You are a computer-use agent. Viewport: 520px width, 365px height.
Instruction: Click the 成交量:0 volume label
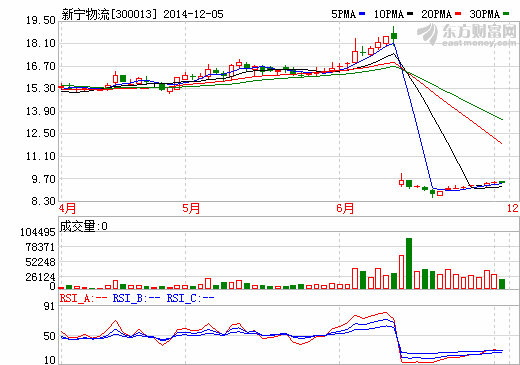point(84,226)
